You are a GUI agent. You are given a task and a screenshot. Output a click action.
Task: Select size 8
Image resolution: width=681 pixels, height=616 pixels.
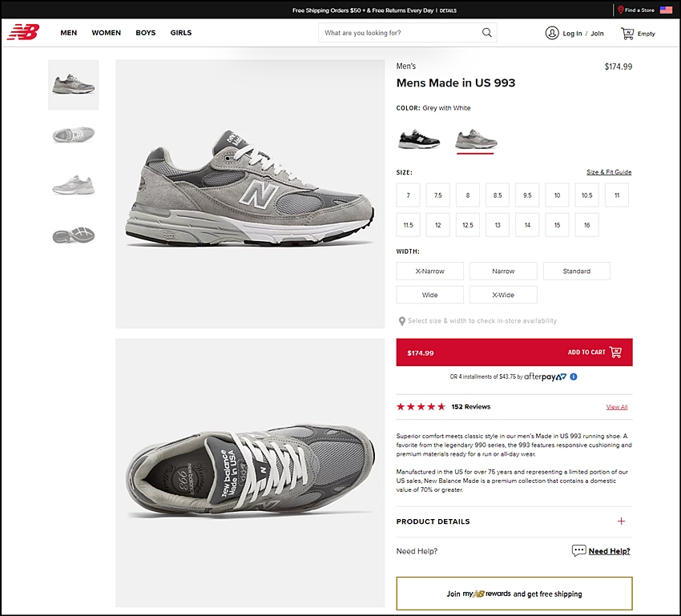click(468, 195)
